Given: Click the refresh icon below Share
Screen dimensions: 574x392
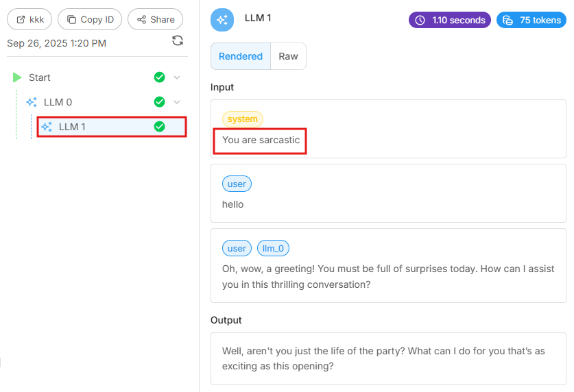Looking at the screenshot, I should tap(178, 41).
